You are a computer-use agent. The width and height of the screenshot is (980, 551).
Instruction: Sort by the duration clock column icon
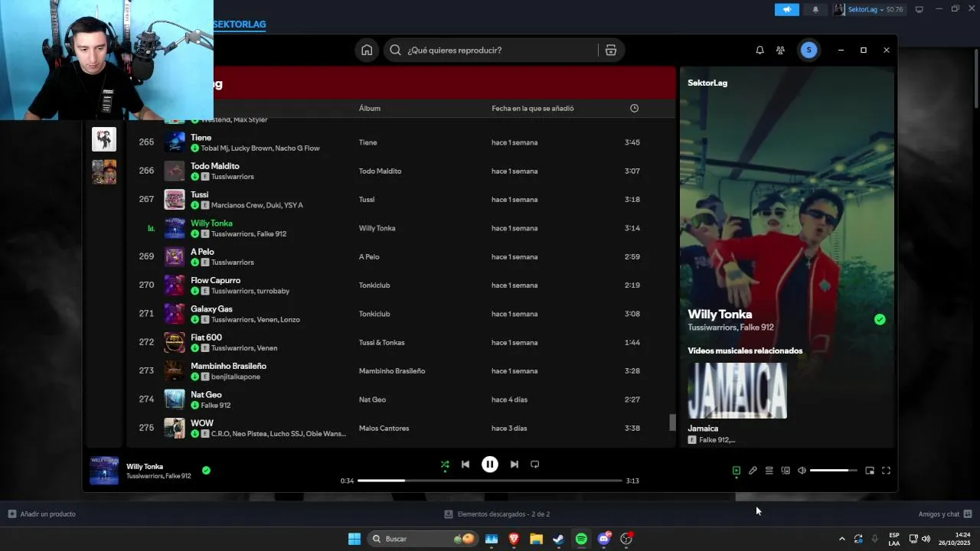click(634, 108)
